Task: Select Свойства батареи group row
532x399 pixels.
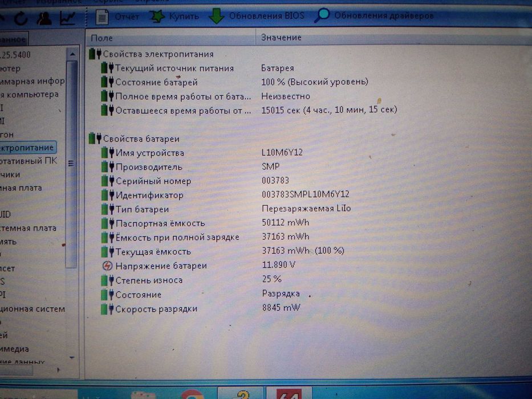Action: (x=134, y=139)
